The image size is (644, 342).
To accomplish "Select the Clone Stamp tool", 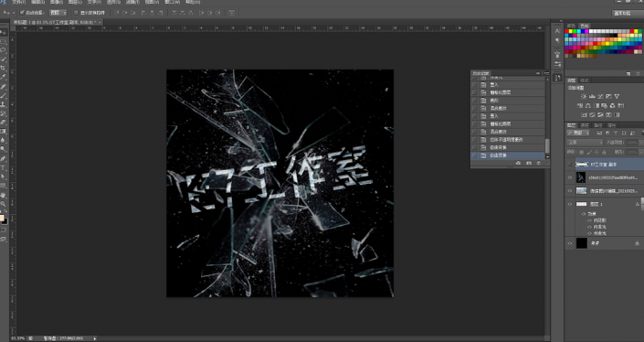I will click(4, 104).
